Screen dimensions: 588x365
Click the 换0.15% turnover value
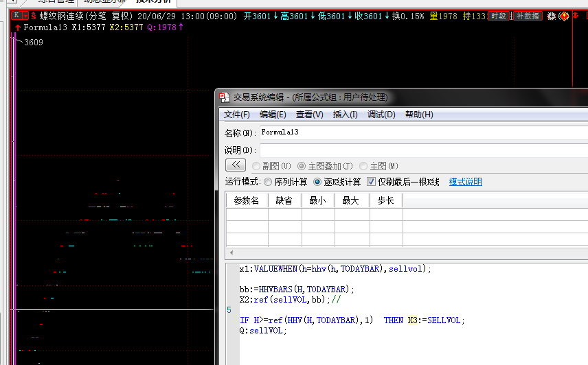(x=408, y=16)
